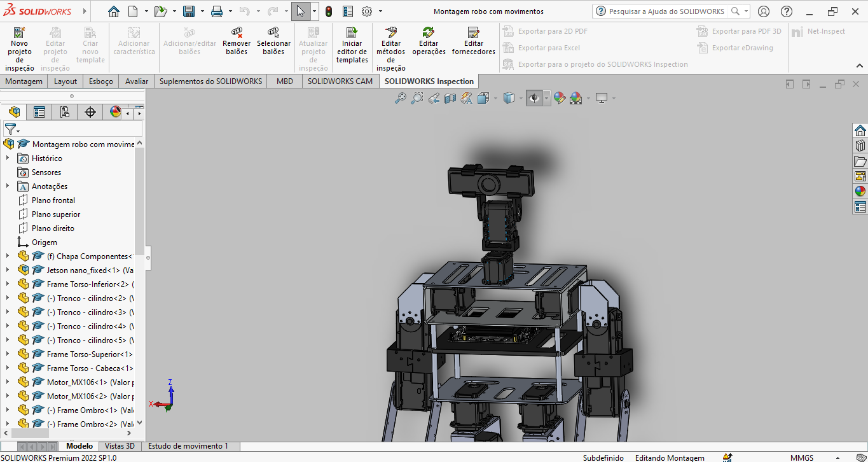Open View Settings monitor icon

pyautogui.click(x=601, y=98)
